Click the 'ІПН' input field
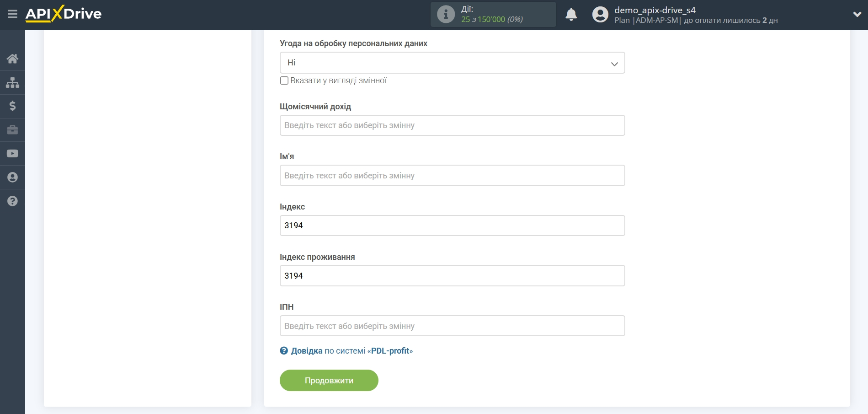Screen dimensions: 868x414 point(452,326)
